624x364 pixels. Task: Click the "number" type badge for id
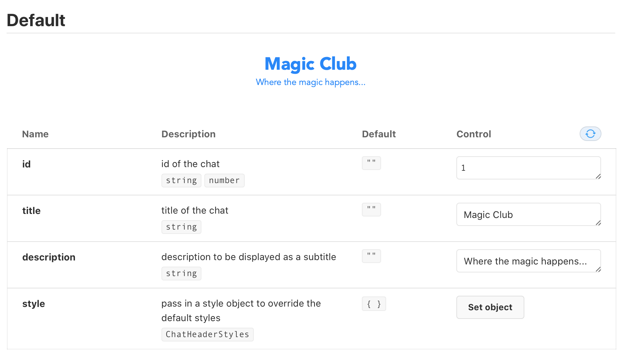point(224,180)
